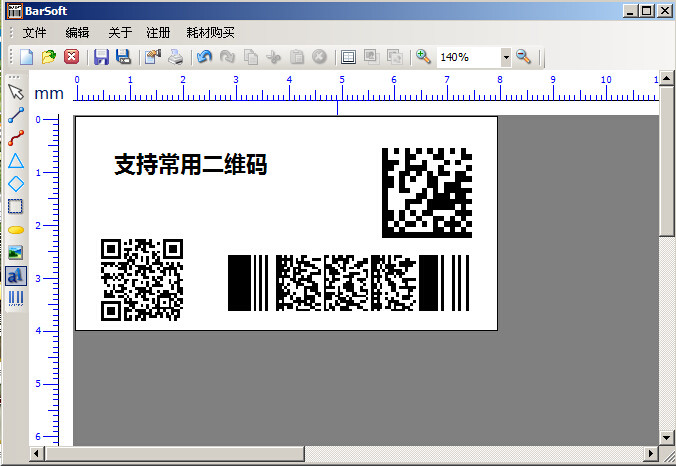Click the vertical scrollbar up arrow
This screenshot has width=676, height=466.
point(667,78)
